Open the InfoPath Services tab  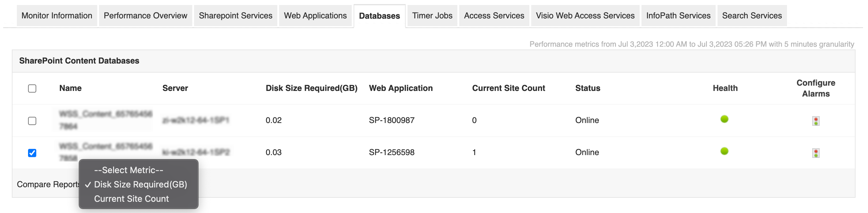tap(678, 16)
